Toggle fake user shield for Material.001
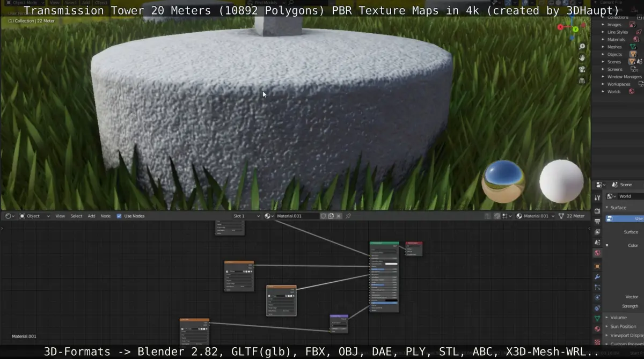This screenshot has width=644, height=359. pos(323,216)
